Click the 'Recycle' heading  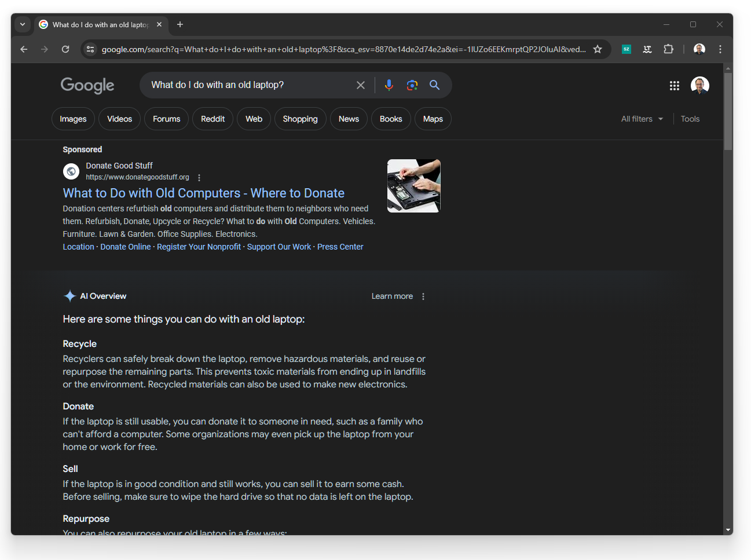point(80,344)
